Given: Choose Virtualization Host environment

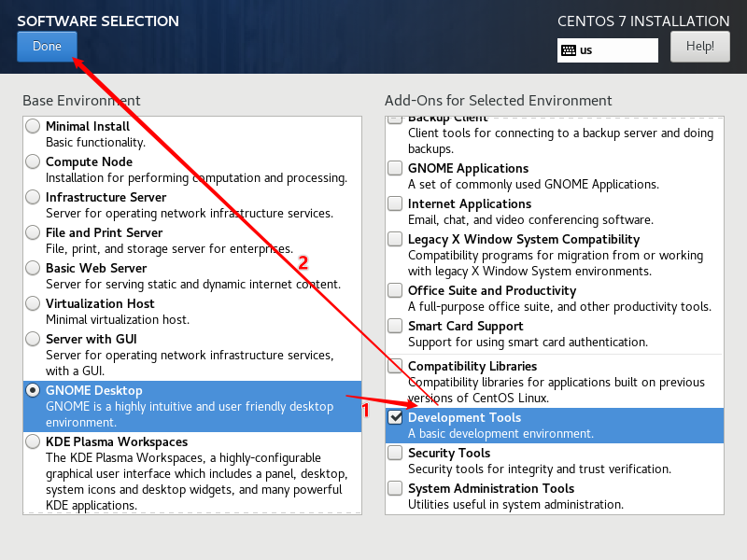Looking at the screenshot, I should (x=34, y=303).
